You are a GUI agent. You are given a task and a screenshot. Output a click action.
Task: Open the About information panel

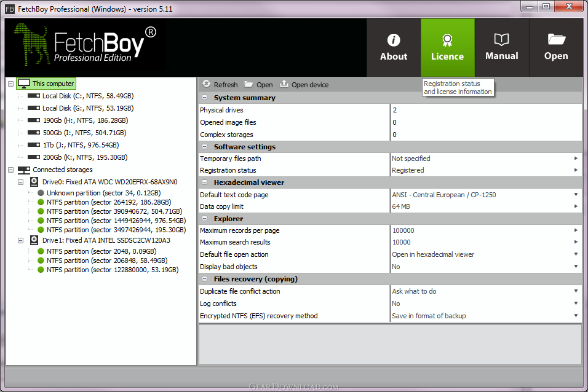pos(394,47)
